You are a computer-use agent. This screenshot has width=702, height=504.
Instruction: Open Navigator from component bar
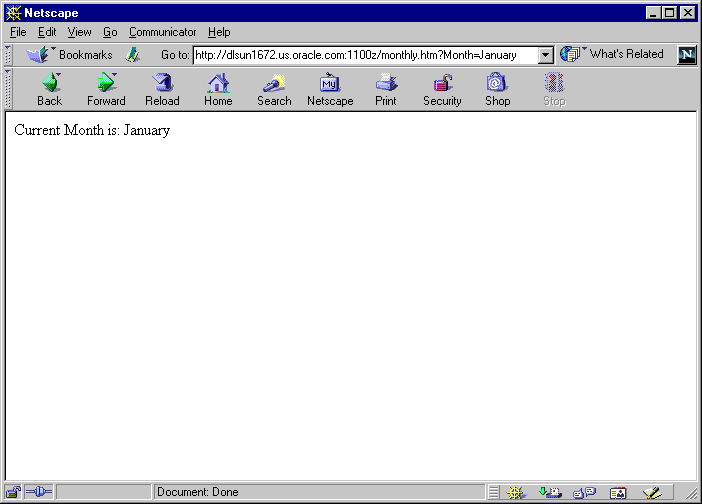[x=516, y=492]
